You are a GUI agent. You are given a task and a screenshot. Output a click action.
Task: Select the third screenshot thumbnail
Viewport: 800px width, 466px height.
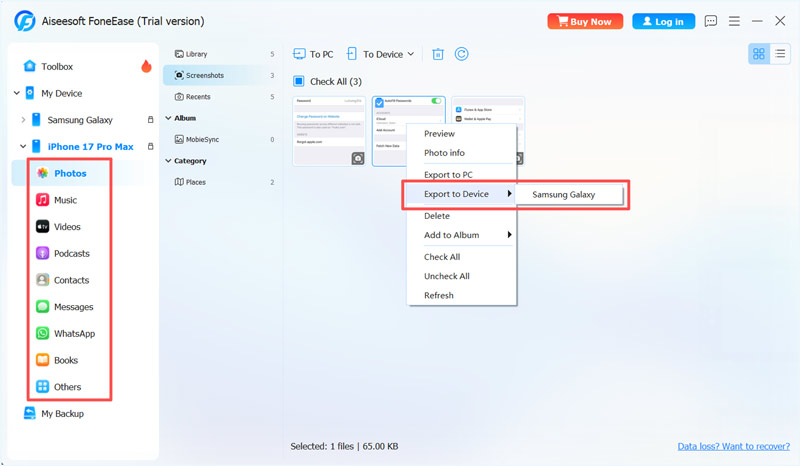(488, 110)
